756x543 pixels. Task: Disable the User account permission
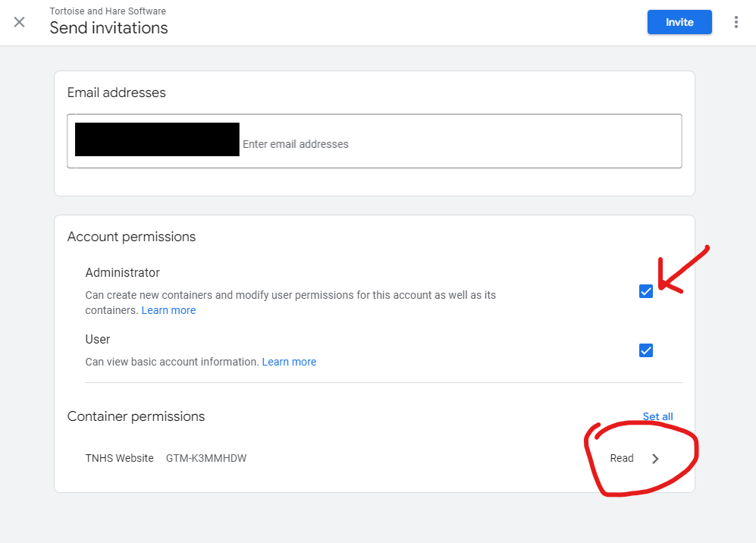[x=645, y=350]
